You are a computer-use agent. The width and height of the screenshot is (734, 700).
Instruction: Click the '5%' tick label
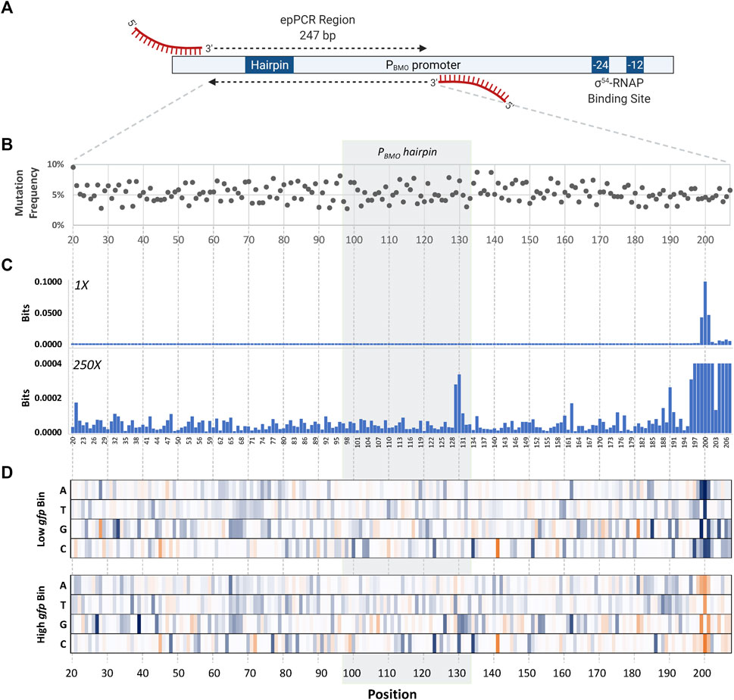coord(58,195)
